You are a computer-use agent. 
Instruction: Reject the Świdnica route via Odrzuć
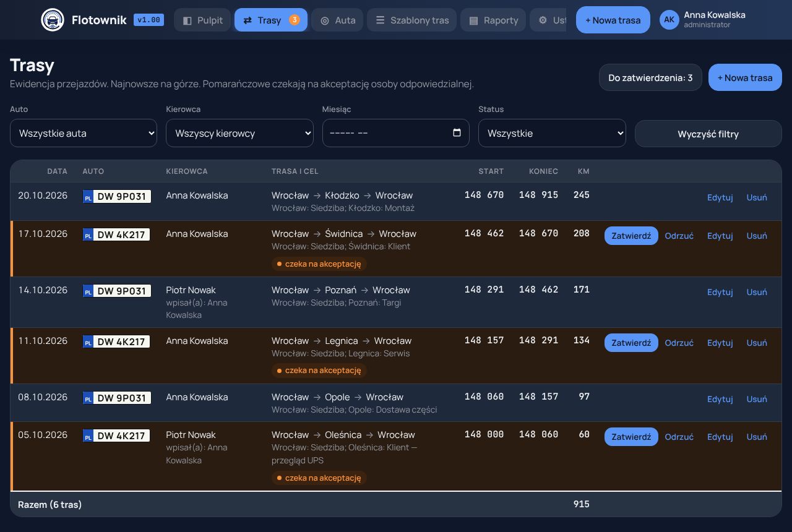point(679,236)
